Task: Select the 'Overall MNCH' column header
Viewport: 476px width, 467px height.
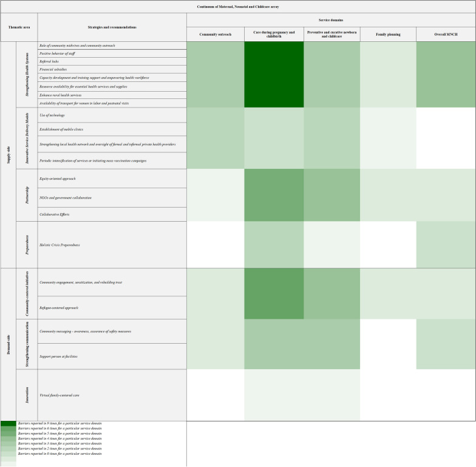Action: click(x=446, y=35)
